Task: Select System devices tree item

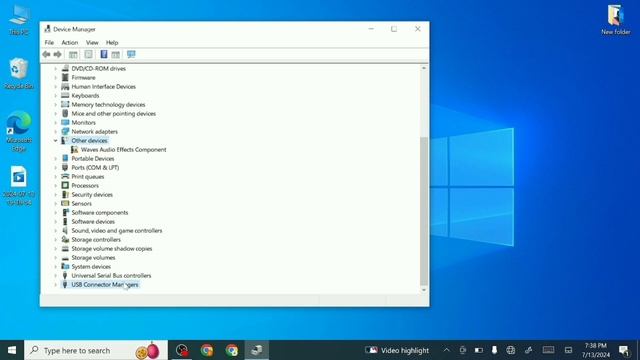Action: point(91,267)
